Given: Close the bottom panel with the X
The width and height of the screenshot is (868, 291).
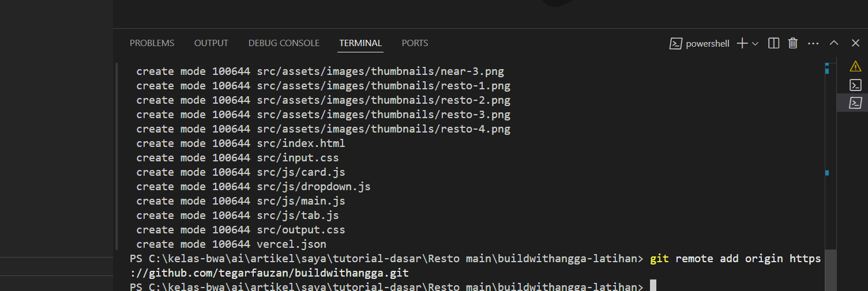Looking at the screenshot, I should (855, 43).
